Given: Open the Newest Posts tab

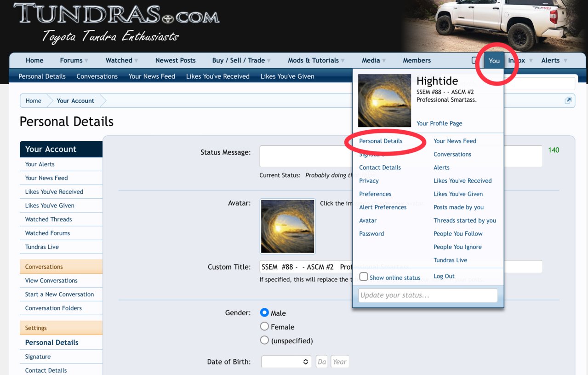Looking at the screenshot, I should tap(175, 60).
